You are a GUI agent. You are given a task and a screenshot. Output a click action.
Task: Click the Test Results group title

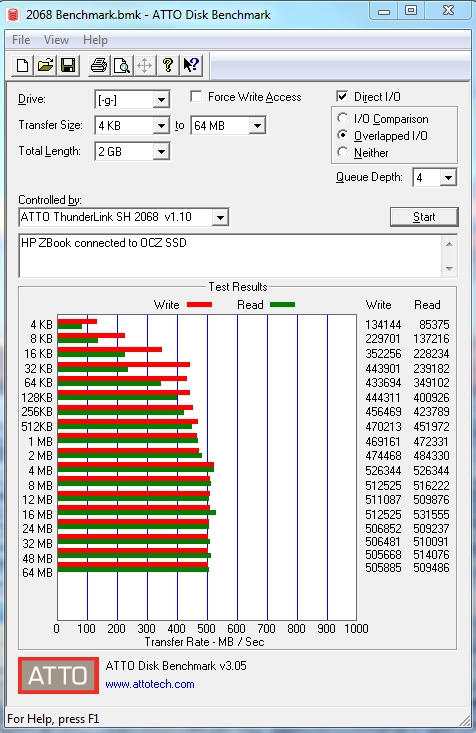[238, 287]
